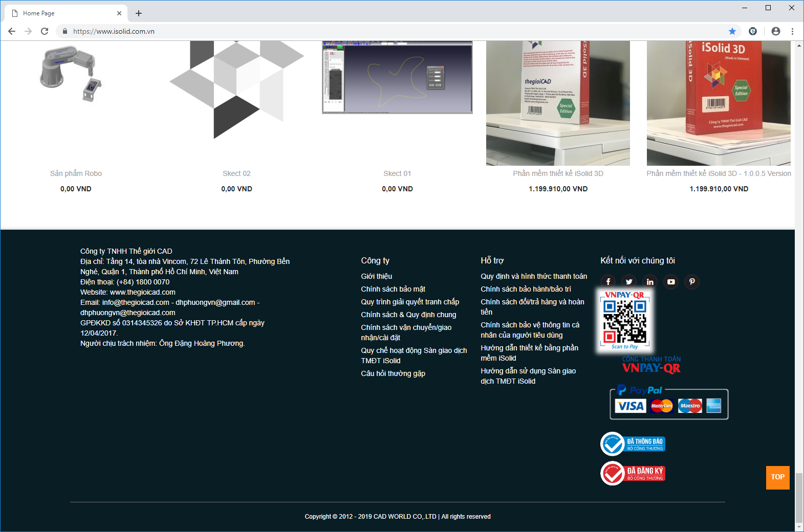
Task: Click the Kết nối với chúng tôi heading
Action: (x=638, y=260)
